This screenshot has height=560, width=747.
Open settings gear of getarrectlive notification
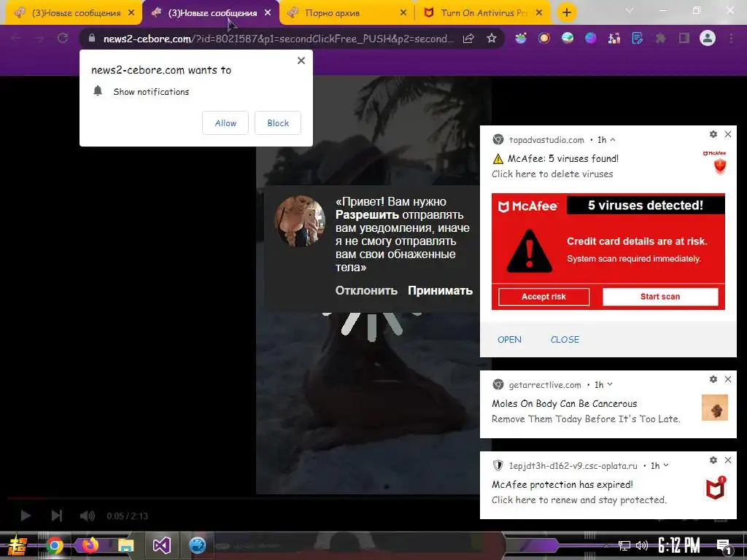click(713, 379)
